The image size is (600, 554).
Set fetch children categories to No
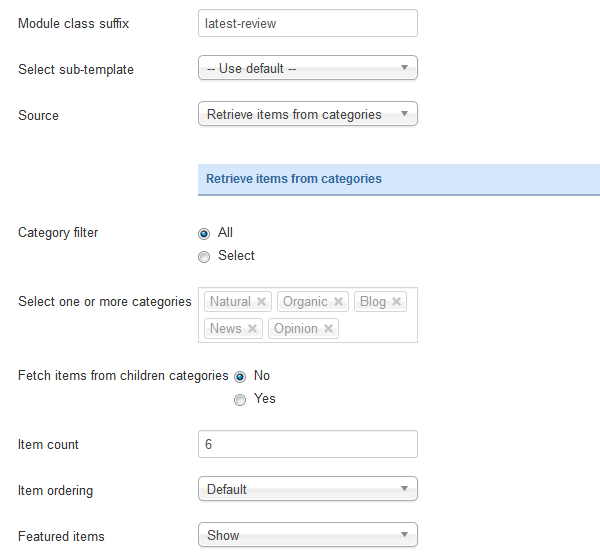coord(240,377)
